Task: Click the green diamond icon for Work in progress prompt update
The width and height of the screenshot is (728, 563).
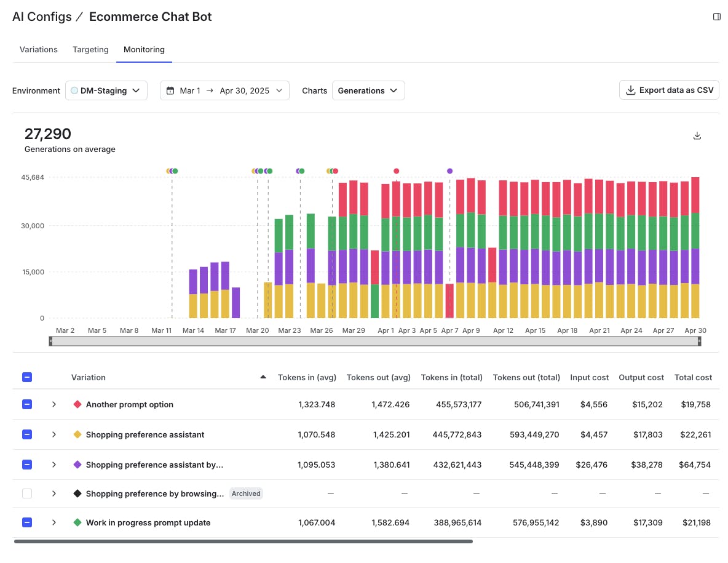Action: [77, 522]
